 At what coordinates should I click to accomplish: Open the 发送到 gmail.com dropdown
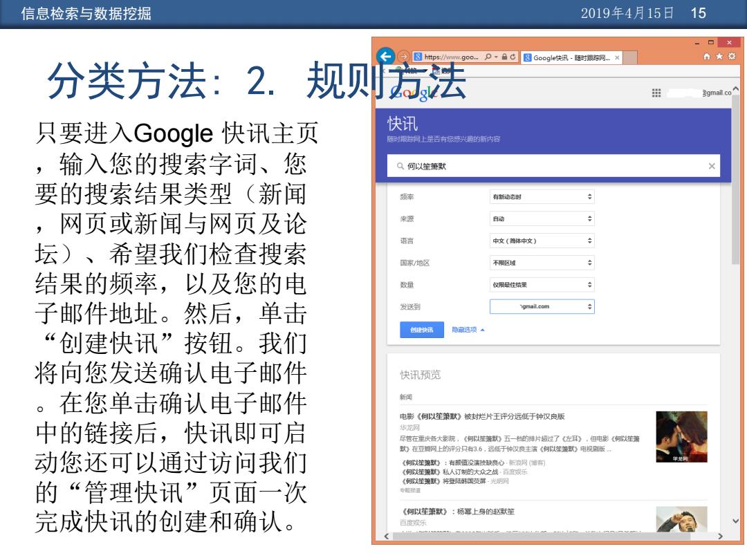pyautogui.click(x=542, y=306)
